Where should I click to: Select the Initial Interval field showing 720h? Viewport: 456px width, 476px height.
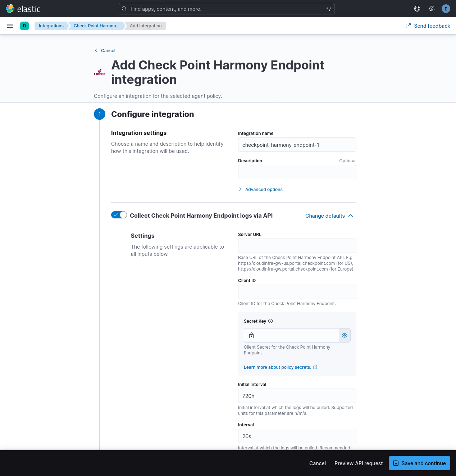click(297, 396)
